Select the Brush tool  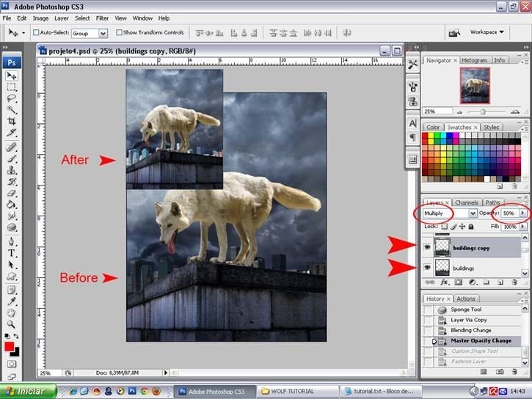[x=12, y=158]
